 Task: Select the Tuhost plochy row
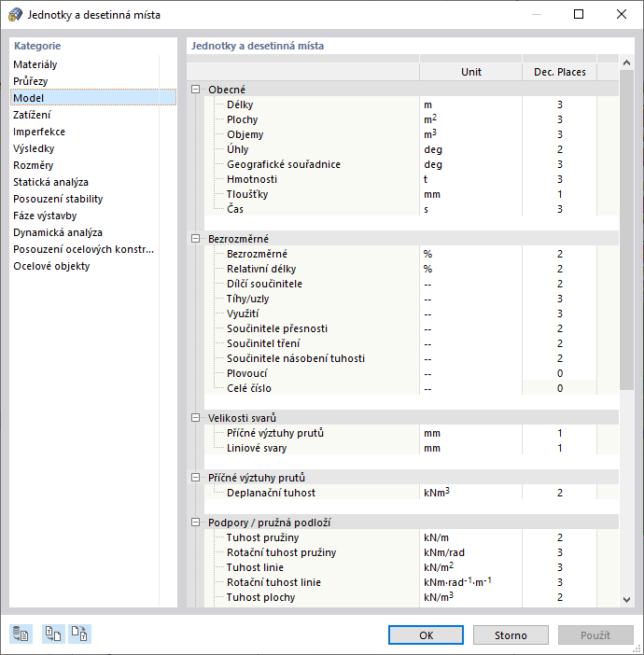pyautogui.click(x=412, y=597)
